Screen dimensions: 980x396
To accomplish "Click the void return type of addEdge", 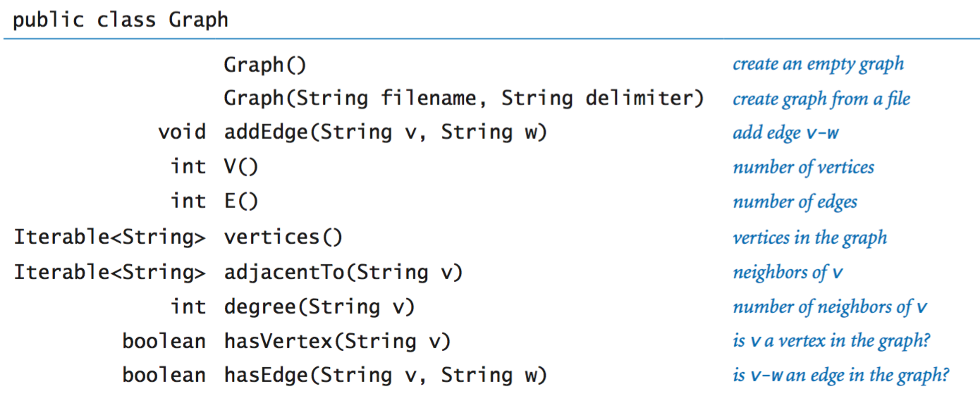I will coord(182,132).
